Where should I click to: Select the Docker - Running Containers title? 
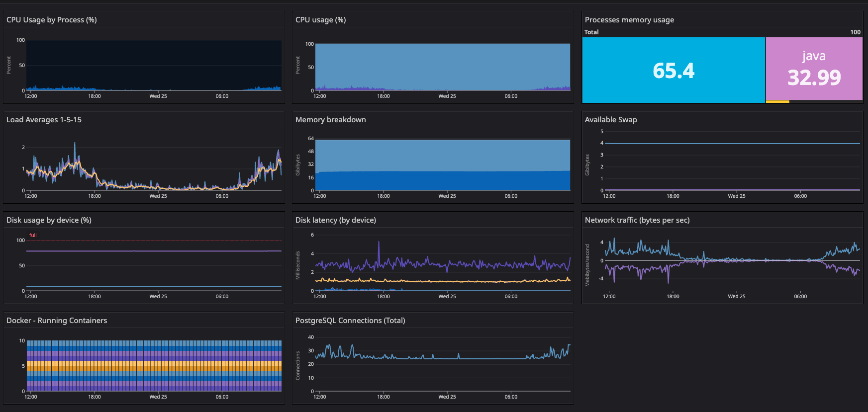pyautogui.click(x=57, y=321)
